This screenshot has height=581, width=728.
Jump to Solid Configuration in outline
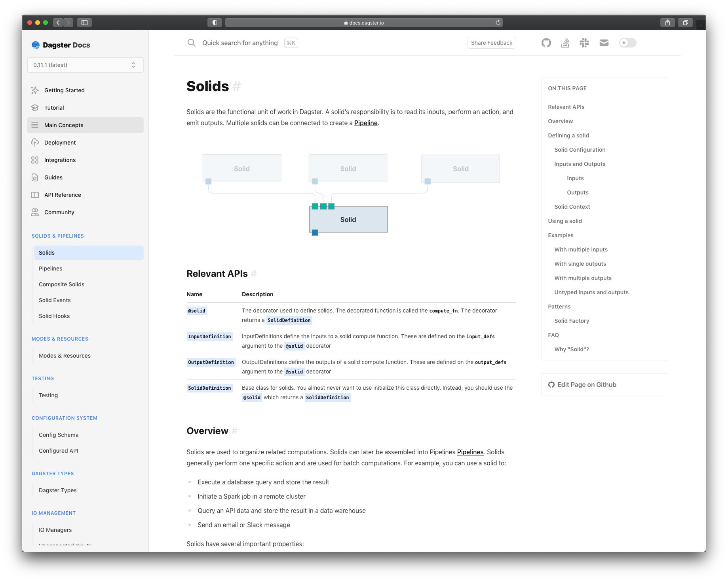pyautogui.click(x=580, y=150)
